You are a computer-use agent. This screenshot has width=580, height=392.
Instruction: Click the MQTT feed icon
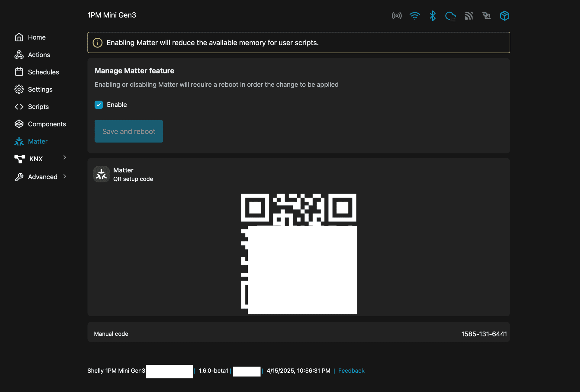pos(469,16)
